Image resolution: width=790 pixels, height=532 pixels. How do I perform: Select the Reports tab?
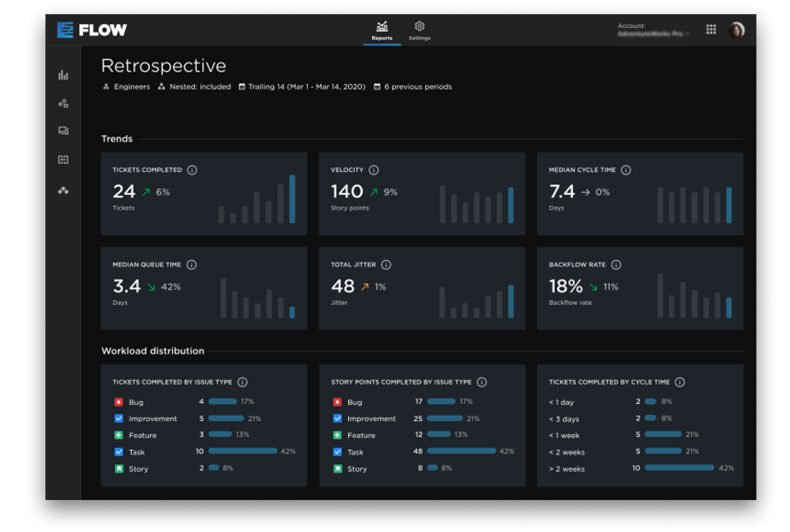(382, 31)
